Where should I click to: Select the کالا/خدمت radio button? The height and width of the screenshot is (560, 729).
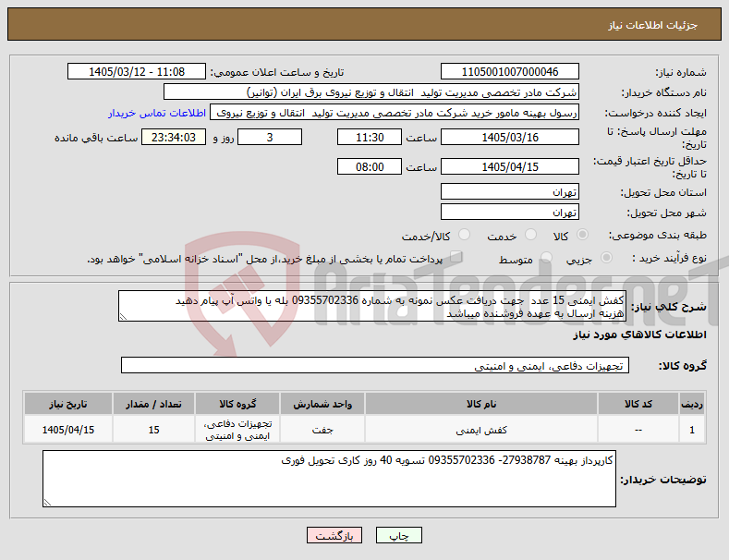click(464, 235)
